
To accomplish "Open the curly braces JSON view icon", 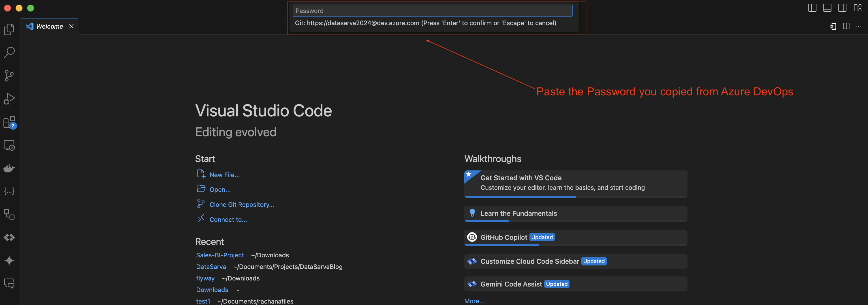I will [x=9, y=191].
